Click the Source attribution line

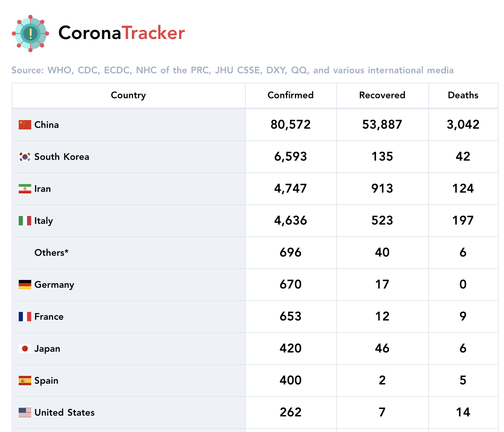[232, 70]
